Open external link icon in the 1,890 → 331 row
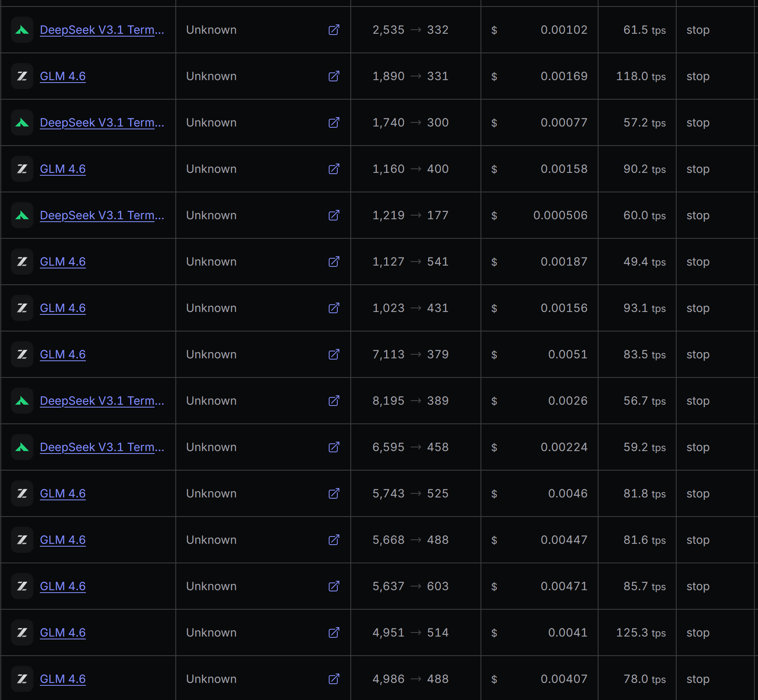The width and height of the screenshot is (758, 700). tap(334, 76)
